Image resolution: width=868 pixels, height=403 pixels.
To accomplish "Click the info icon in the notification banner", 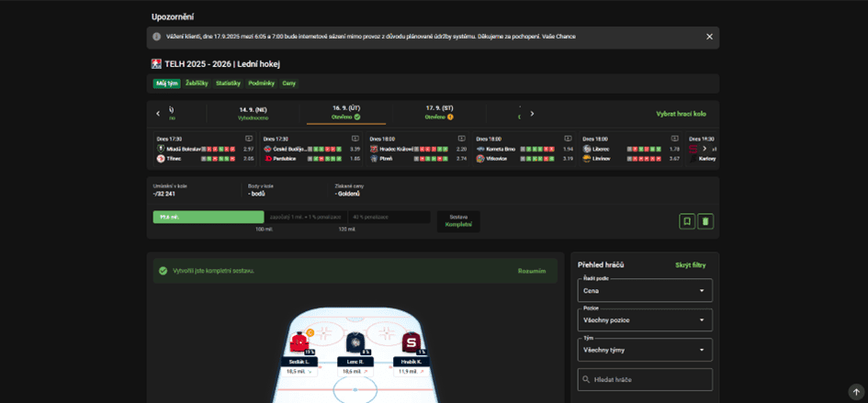I will [157, 37].
